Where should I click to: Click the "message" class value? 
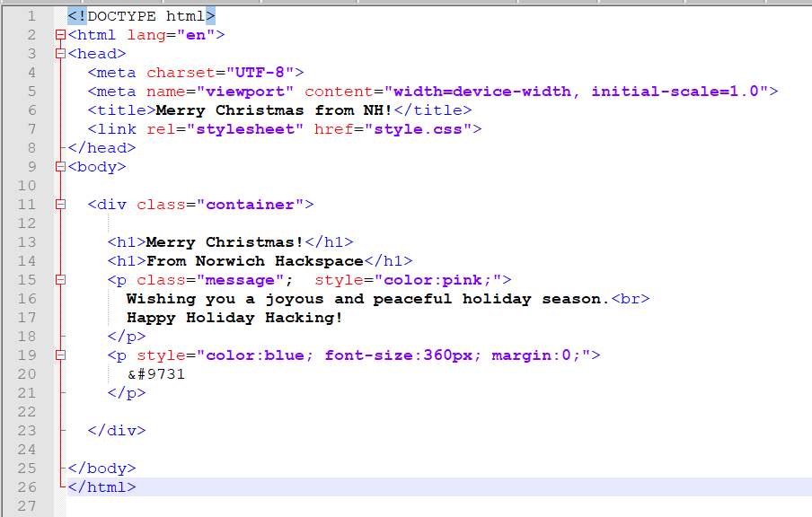pos(241,280)
